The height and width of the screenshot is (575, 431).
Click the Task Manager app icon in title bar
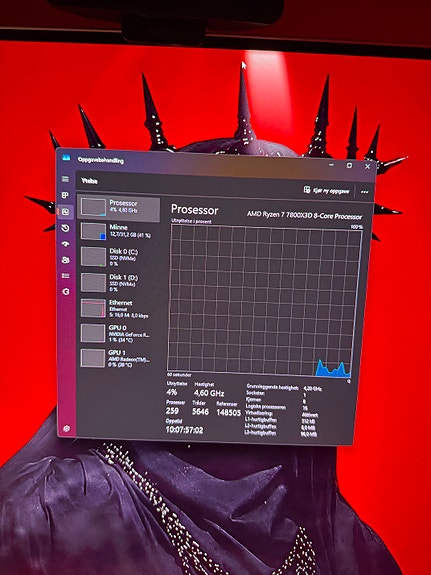(66, 157)
